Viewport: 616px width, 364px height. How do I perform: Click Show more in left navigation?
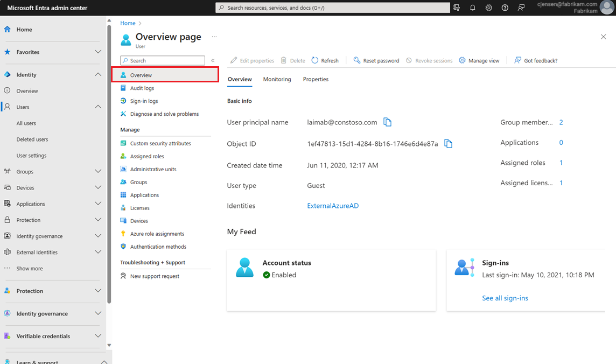(30, 269)
